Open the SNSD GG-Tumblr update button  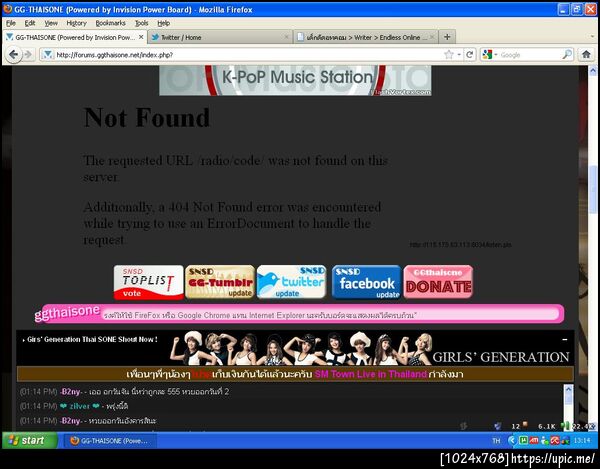coord(220,282)
